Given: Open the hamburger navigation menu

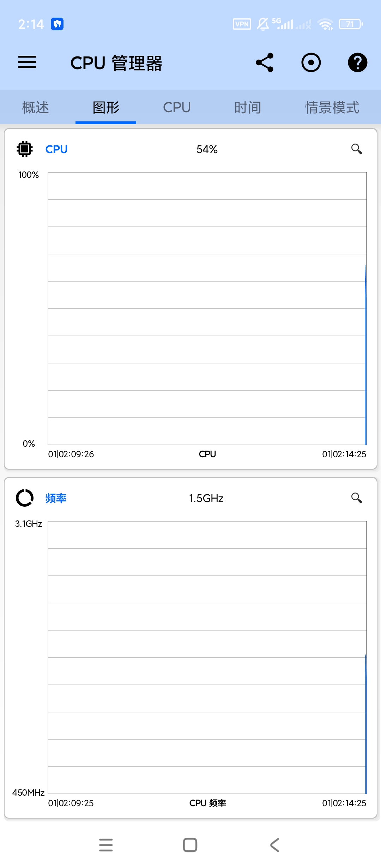Looking at the screenshot, I should 27,62.
